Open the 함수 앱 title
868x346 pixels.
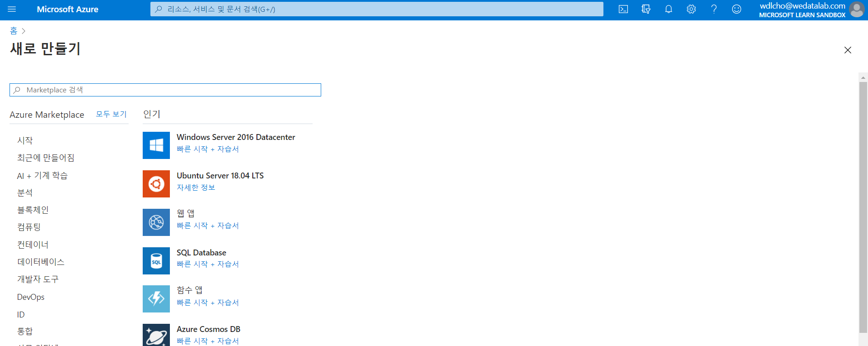click(190, 290)
